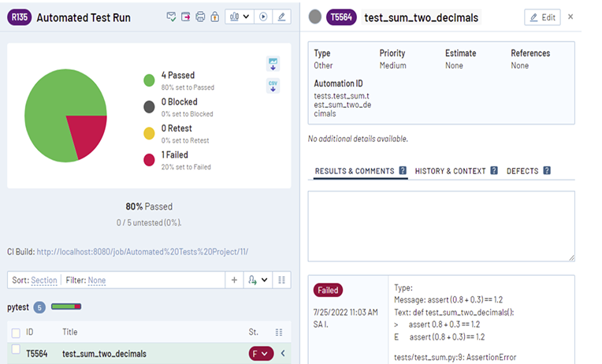Click the pencil edit run icon

pyautogui.click(x=281, y=17)
